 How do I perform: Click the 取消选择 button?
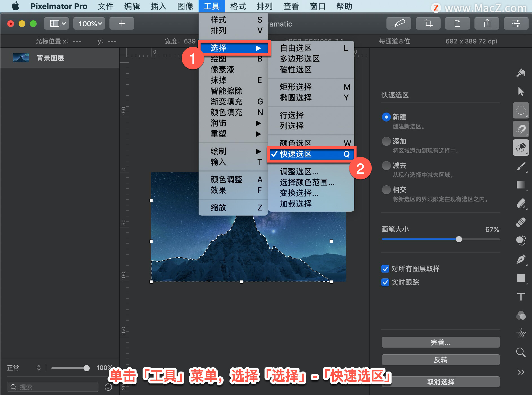click(x=440, y=381)
